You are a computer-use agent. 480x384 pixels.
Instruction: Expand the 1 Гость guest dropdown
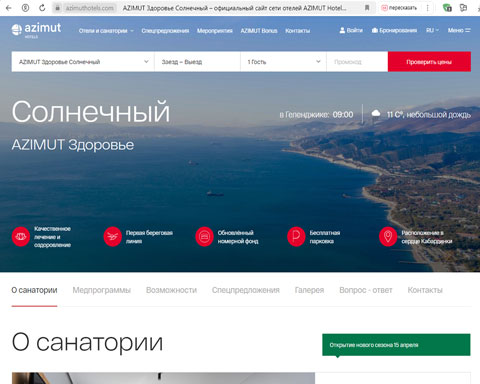coord(283,62)
